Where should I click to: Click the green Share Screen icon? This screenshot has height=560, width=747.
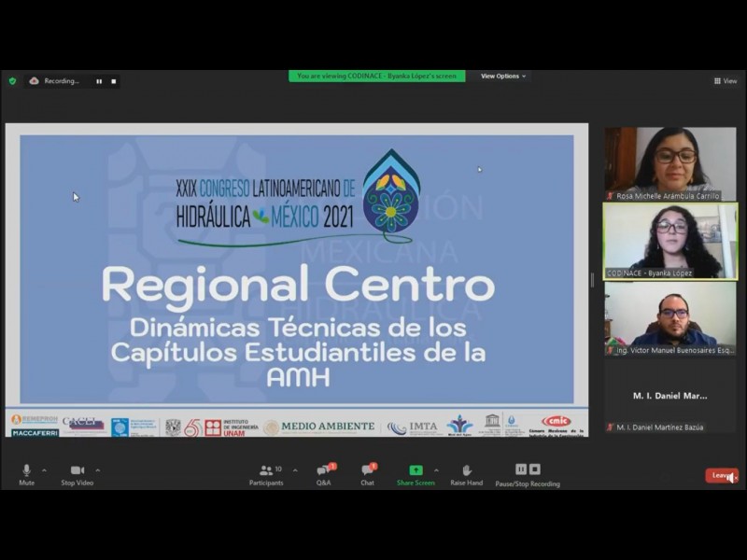(x=416, y=470)
